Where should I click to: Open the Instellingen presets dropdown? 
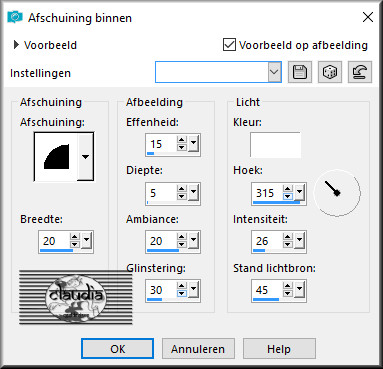274,72
